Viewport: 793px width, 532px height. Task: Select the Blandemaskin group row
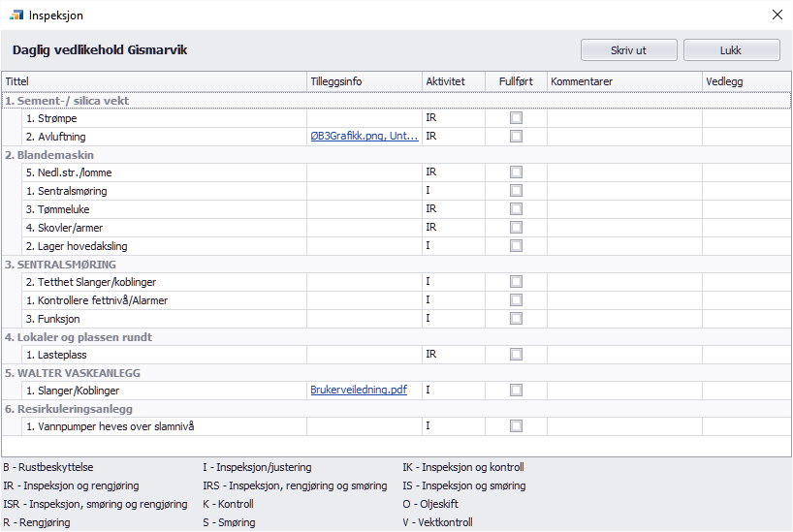click(x=50, y=155)
